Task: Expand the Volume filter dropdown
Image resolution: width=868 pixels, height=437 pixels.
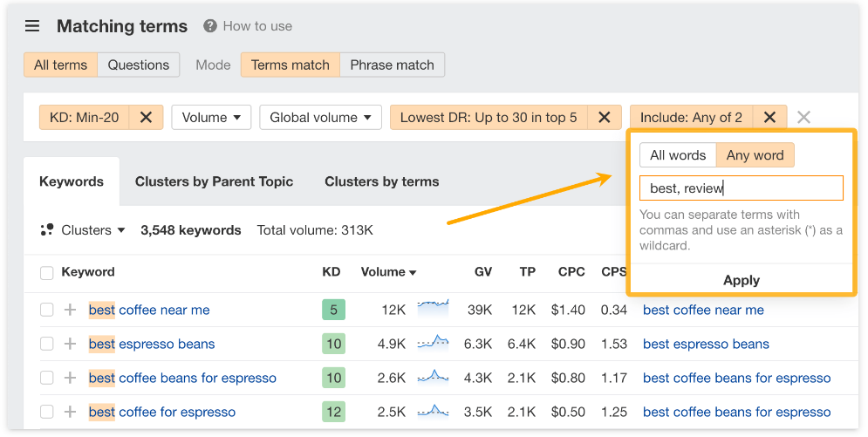Action: pyautogui.click(x=211, y=118)
